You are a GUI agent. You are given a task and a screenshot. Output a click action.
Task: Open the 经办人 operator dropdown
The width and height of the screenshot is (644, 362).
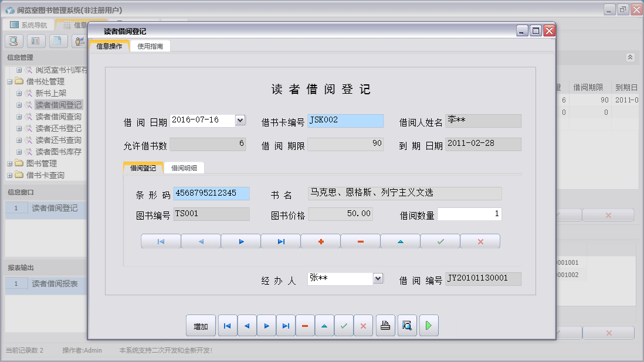pos(377,278)
